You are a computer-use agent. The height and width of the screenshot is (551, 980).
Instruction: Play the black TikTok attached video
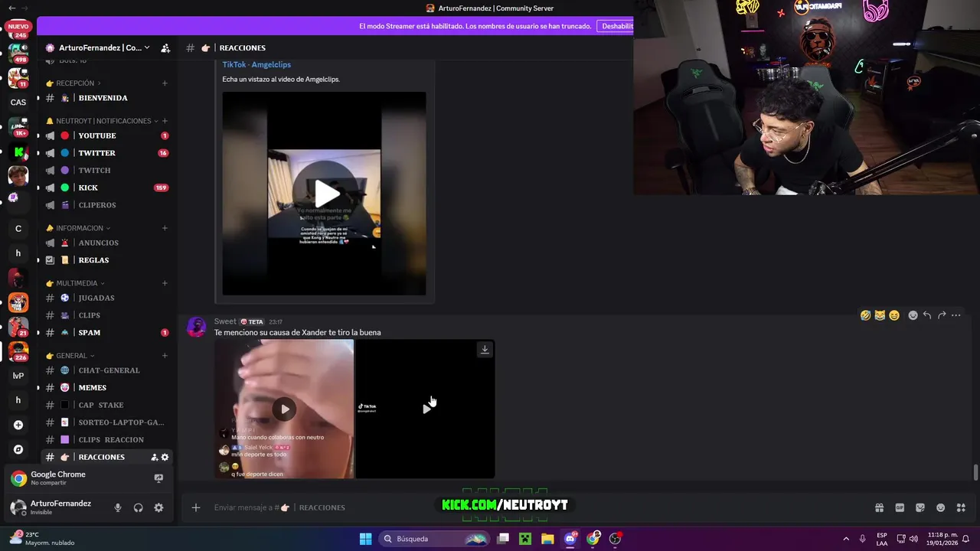425,409
